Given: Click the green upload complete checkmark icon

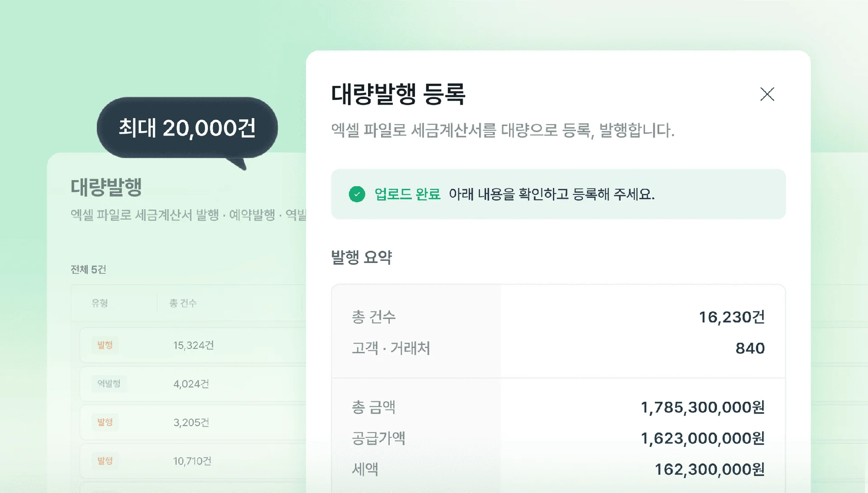Looking at the screenshot, I should tap(357, 195).
